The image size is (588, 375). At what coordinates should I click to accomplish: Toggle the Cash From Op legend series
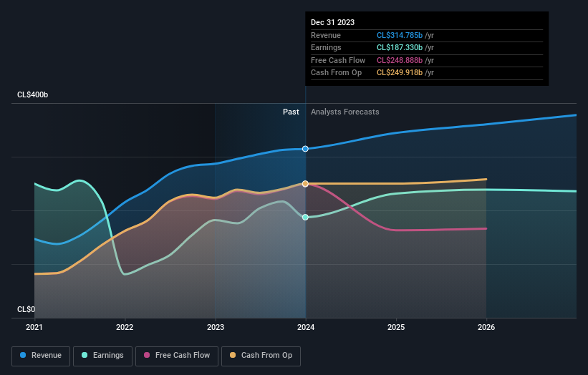[x=261, y=356]
